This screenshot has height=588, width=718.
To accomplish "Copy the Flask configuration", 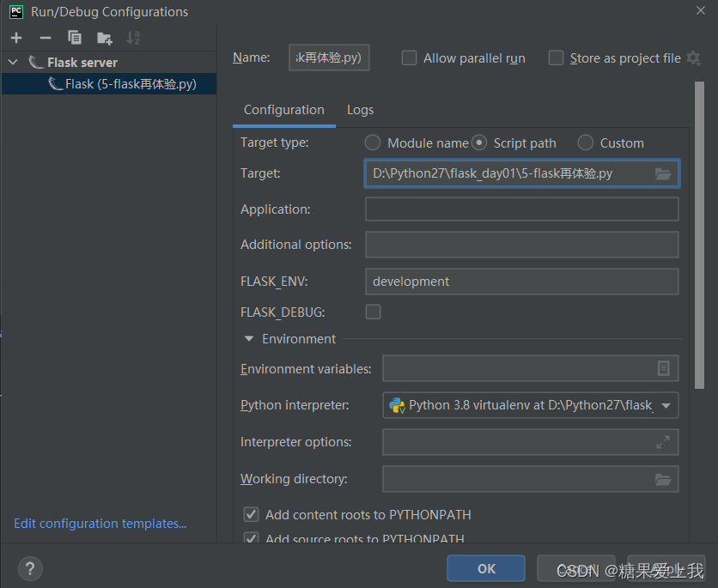I will [74, 38].
